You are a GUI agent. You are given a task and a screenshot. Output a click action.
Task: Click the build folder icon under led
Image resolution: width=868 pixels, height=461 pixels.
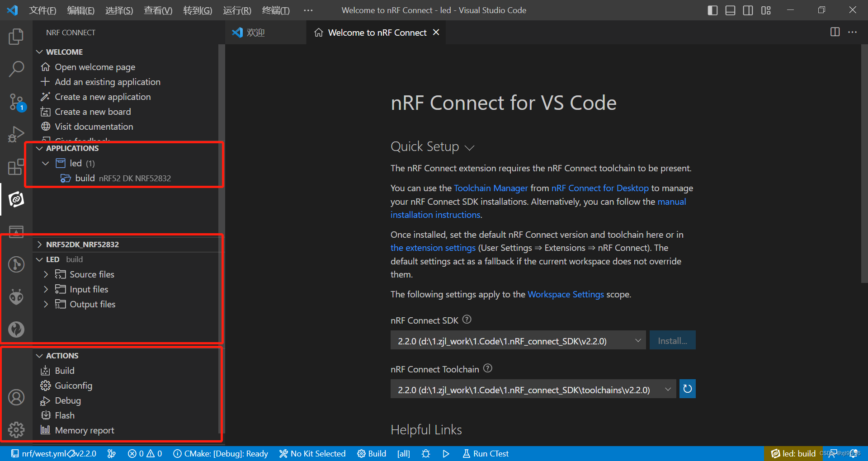(x=66, y=178)
